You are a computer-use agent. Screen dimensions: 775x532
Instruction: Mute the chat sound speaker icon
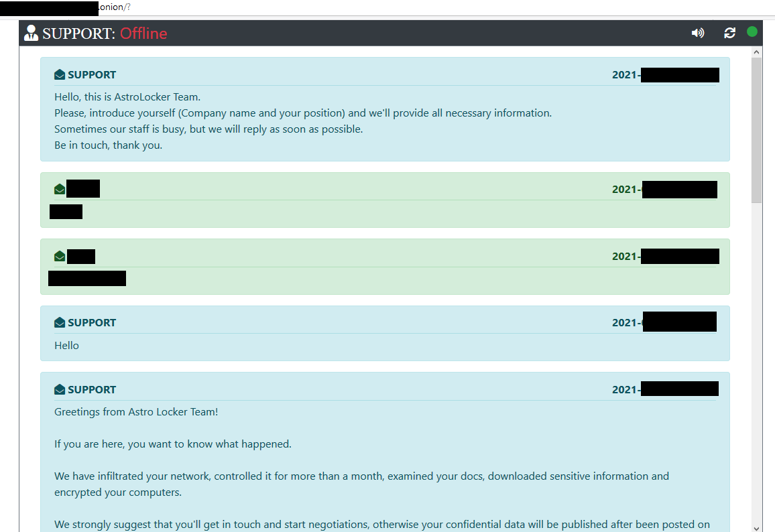(697, 33)
